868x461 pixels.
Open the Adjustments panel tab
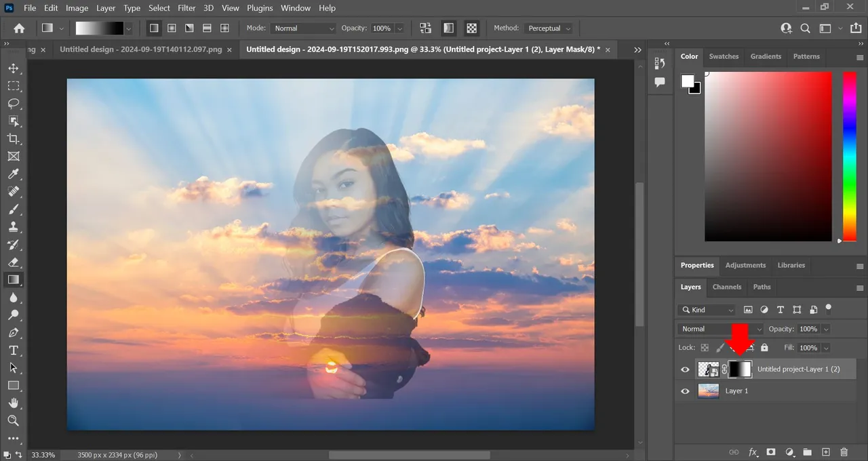[745, 265]
